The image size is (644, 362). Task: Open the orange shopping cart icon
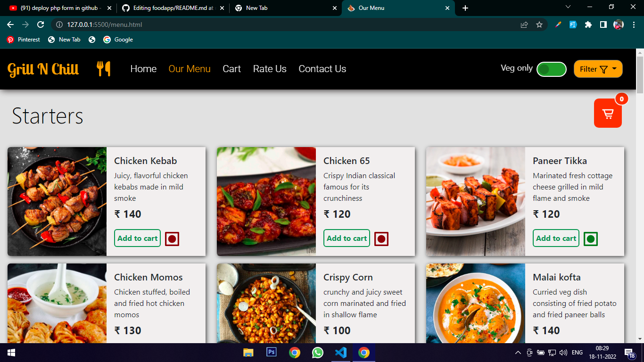[x=608, y=113]
